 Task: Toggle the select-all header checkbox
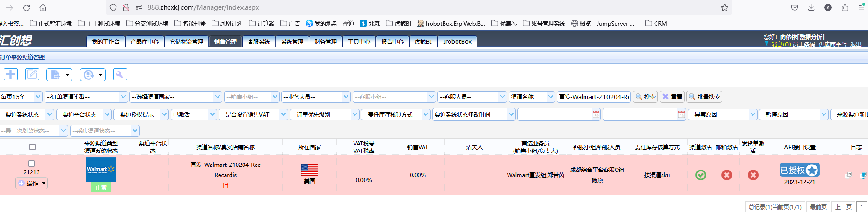click(32, 147)
